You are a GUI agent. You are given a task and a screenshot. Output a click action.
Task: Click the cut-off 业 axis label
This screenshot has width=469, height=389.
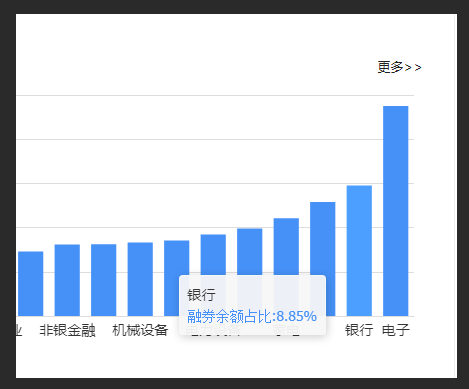click(19, 330)
